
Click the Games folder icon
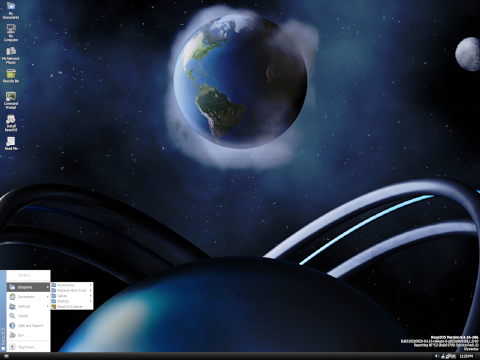point(54,296)
